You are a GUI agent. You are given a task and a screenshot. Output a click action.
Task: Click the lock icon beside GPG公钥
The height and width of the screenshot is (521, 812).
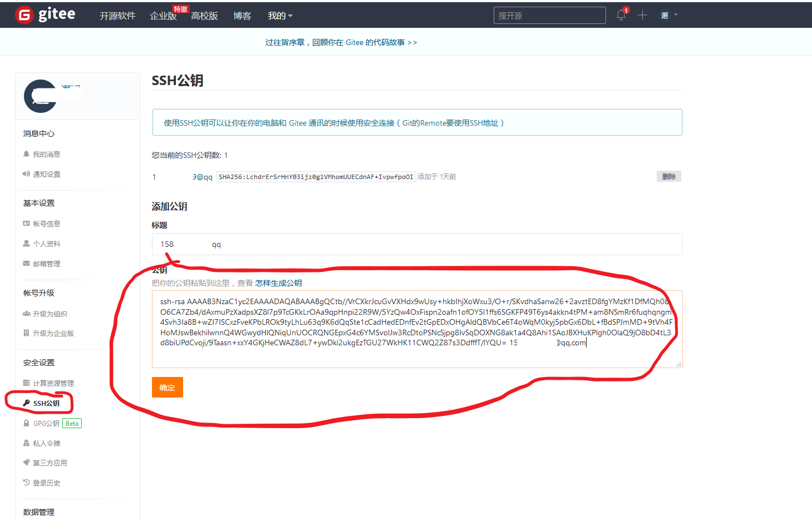26,423
